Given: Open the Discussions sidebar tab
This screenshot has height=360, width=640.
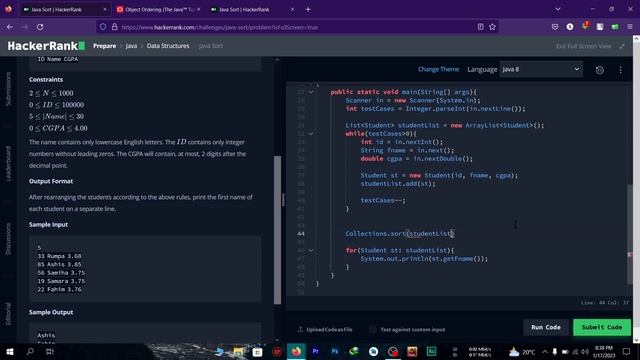Looking at the screenshot, I should tap(8, 239).
